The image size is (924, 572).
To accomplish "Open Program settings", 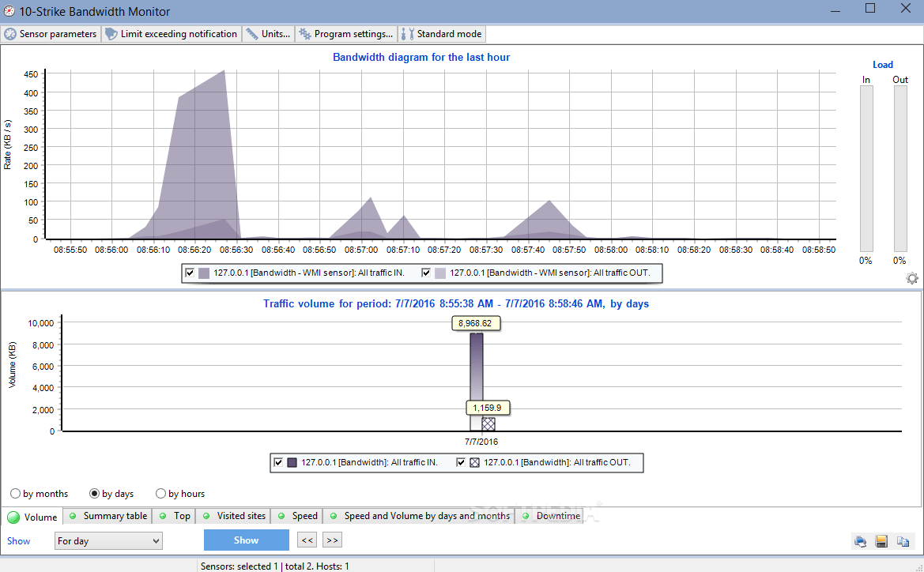I will pyautogui.click(x=345, y=33).
